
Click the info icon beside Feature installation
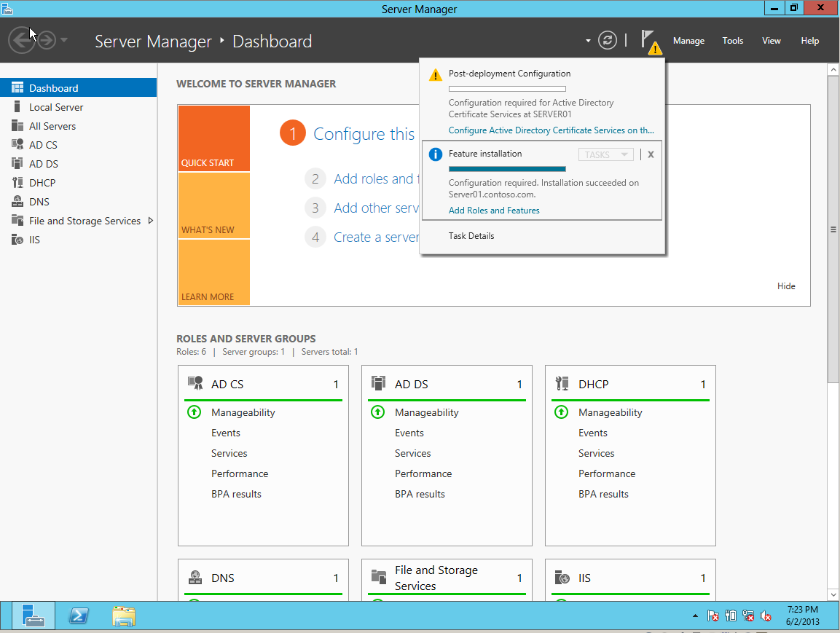(436, 154)
